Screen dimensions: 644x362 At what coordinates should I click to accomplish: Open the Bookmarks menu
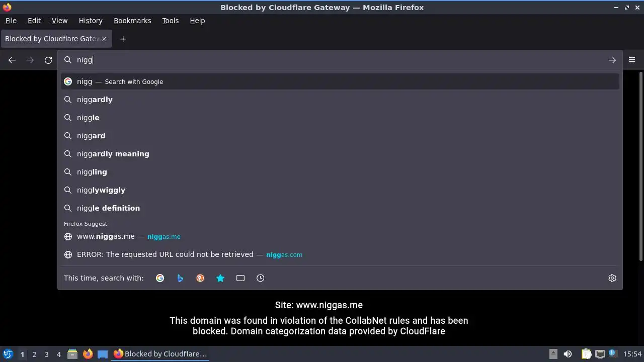click(x=132, y=21)
